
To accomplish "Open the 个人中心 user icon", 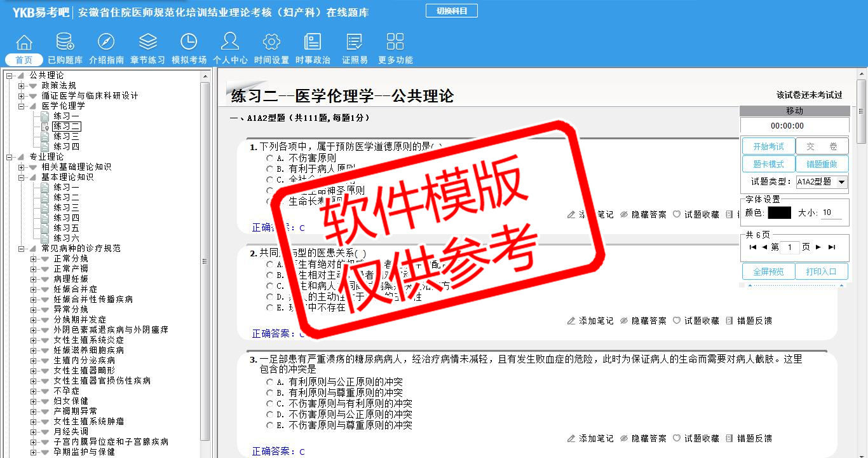I will [230, 42].
